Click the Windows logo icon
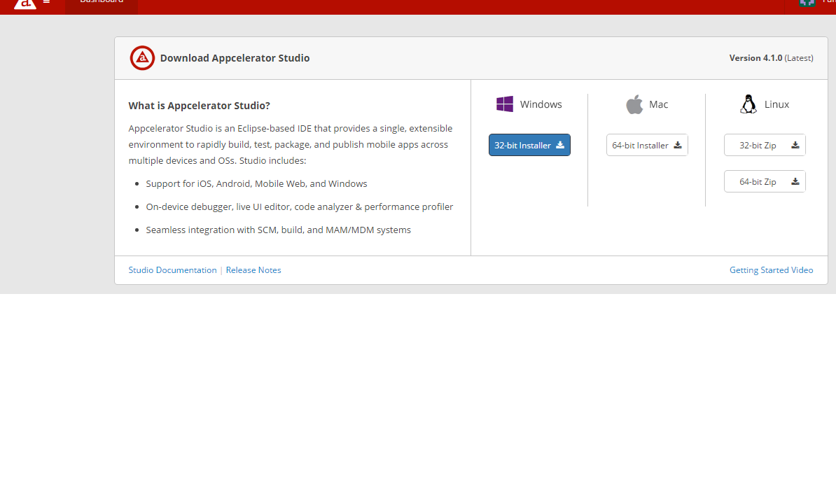 click(x=504, y=104)
